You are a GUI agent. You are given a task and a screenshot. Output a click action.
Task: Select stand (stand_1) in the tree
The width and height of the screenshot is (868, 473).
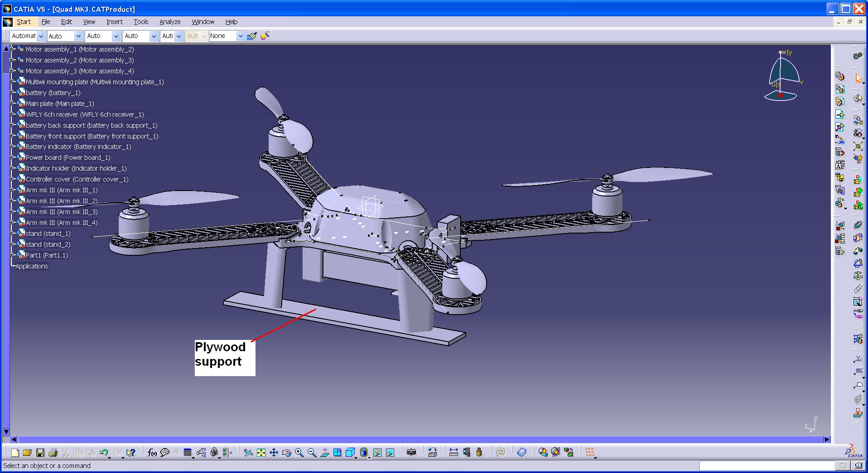[x=48, y=234]
